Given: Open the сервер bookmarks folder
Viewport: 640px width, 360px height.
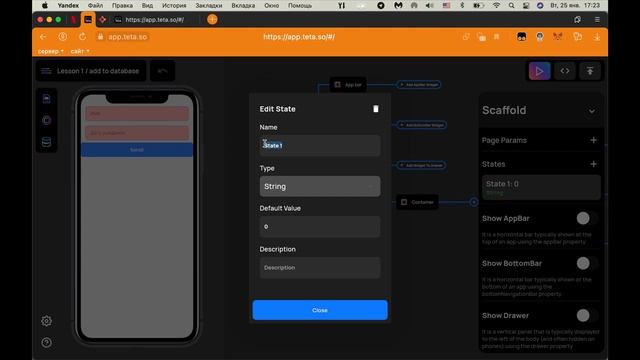Looking at the screenshot, I should (x=50, y=51).
